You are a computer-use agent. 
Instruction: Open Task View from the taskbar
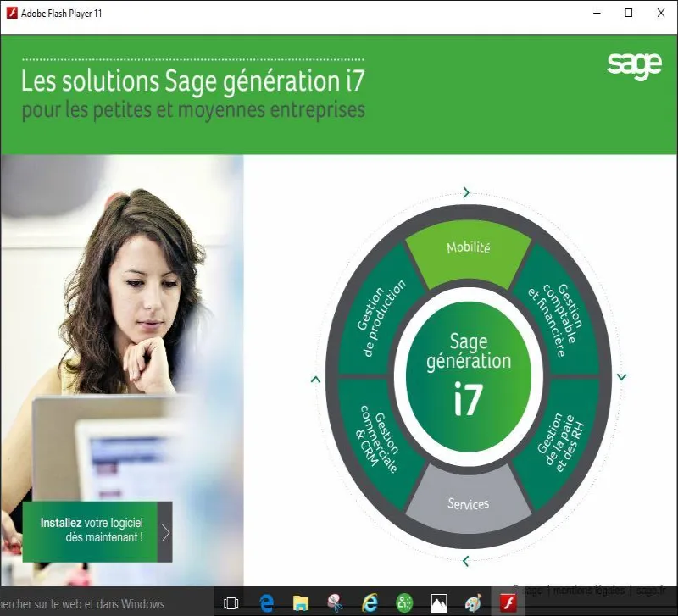(230, 603)
